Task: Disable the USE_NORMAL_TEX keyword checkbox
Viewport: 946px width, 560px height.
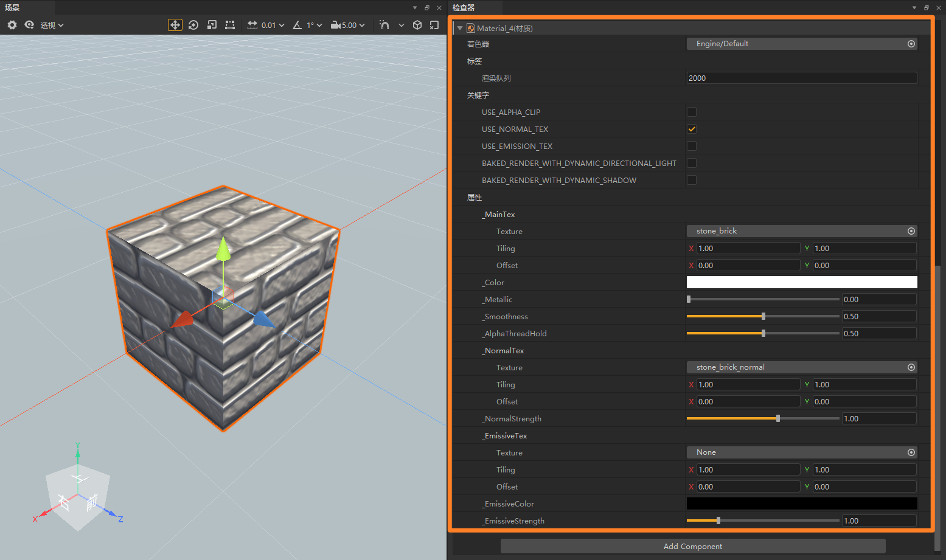Action: coord(691,129)
